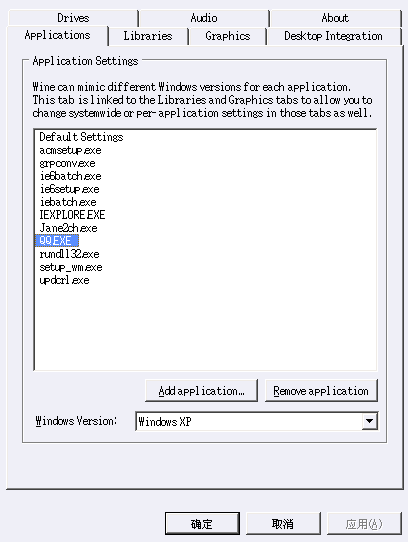The width and height of the screenshot is (408, 542).
Task: Select updcrl.exe application entry
Action: pos(64,280)
